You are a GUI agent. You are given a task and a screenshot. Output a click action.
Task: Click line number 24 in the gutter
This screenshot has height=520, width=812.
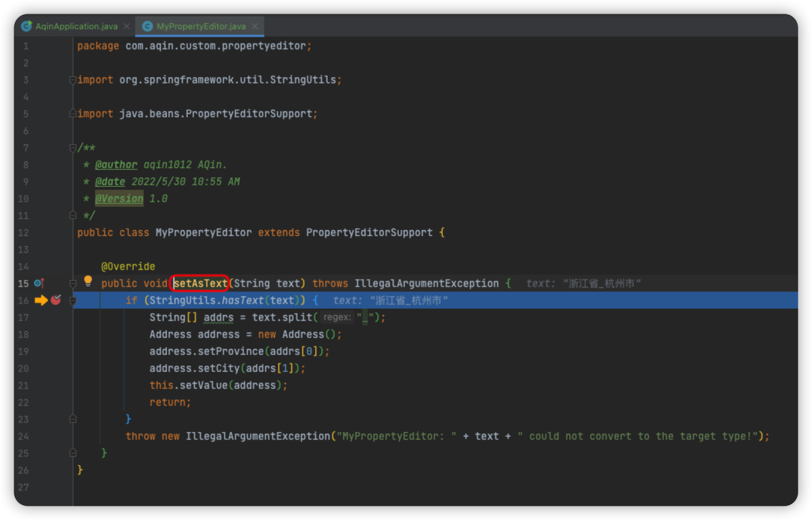23,437
